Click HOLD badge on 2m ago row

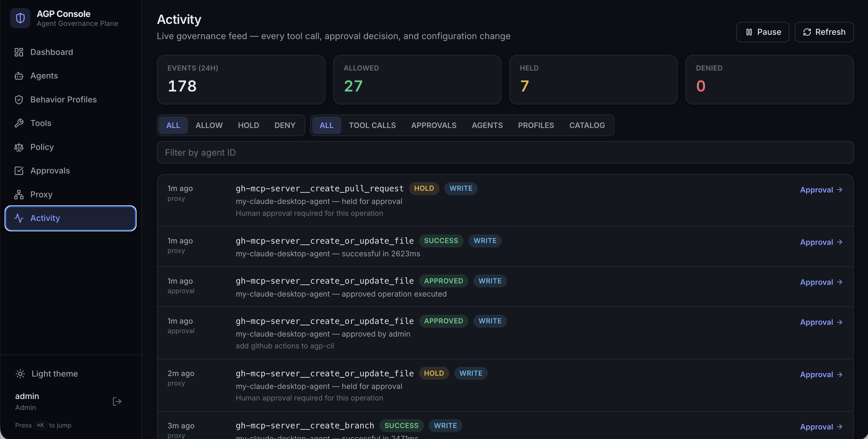click(434, 373)
